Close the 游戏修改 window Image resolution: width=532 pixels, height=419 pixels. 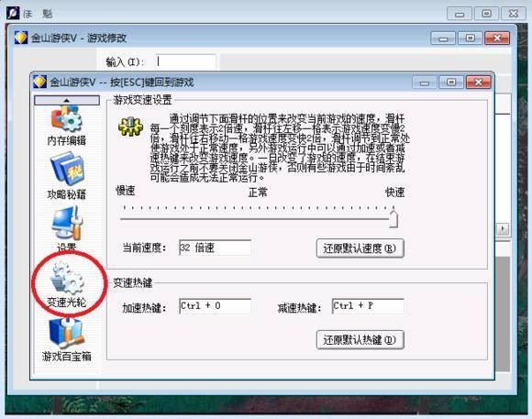pyautogui.click(x=497, y=38)
